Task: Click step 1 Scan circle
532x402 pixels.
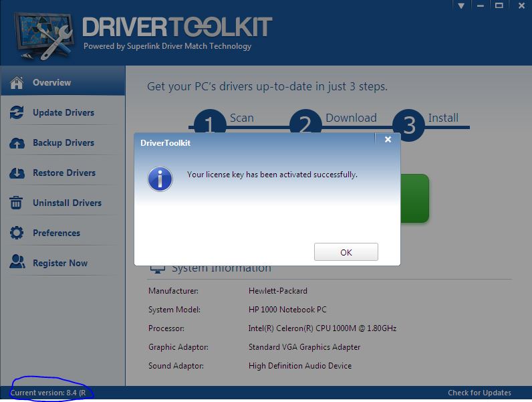Action: [210, 122]
